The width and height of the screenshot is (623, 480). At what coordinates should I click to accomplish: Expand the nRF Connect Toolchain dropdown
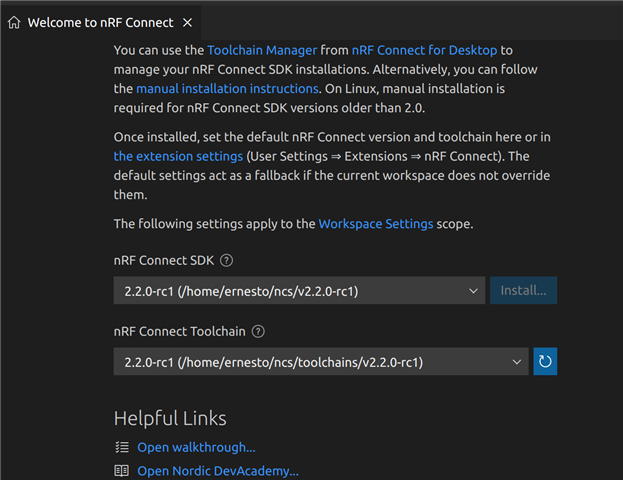coord(321,362)
